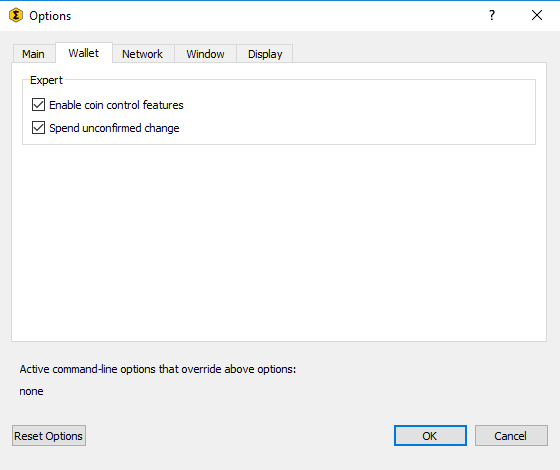The width and height of the screenshot is (560, 470).
Task: Dismiss the dialog with the Cancel button
Action: click(x=511, y=436)
